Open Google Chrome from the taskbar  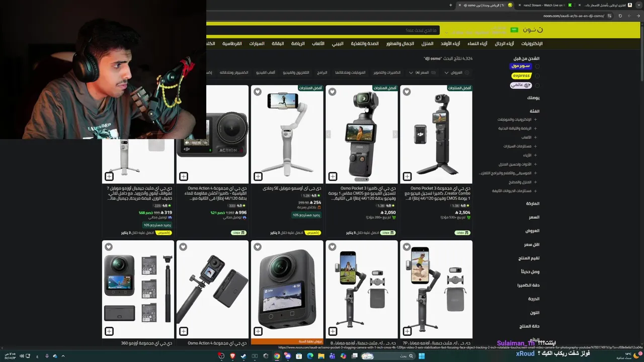coord(277,356)
